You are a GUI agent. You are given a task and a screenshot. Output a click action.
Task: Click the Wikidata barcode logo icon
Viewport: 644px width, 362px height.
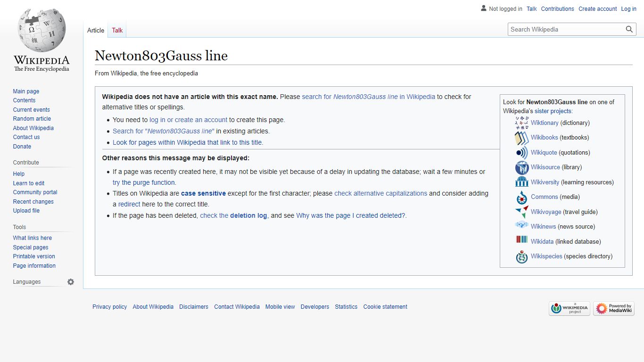[x=522, y=240]
